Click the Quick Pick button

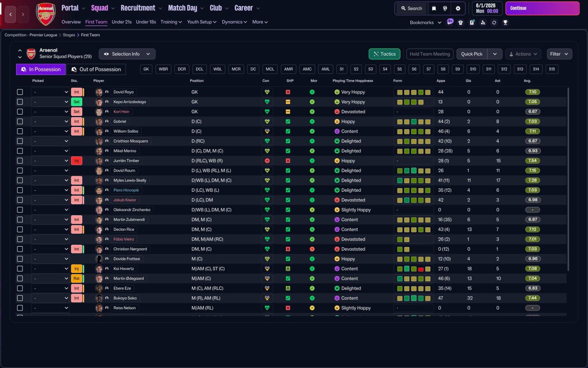(x=472, y=54)
